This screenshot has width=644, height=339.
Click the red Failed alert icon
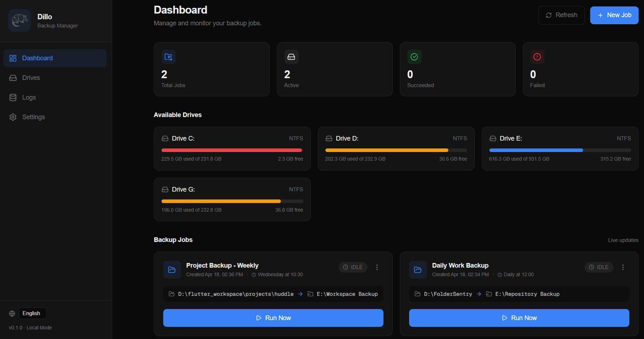[537, 56]
